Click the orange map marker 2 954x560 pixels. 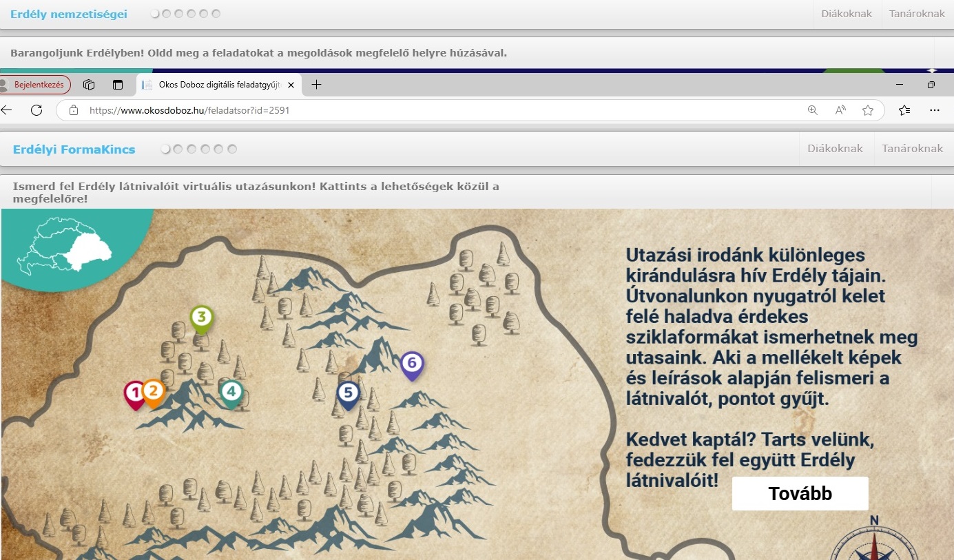coord(153,391)
